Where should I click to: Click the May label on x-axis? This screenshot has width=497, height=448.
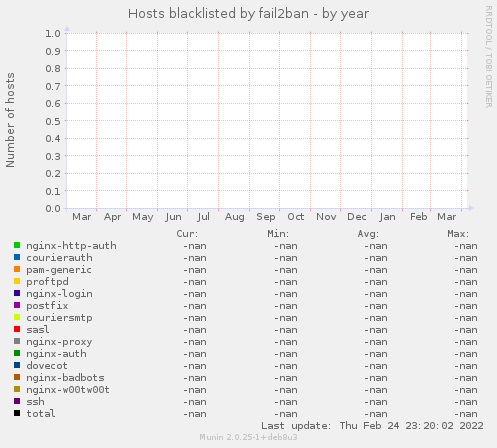click(143, 217)
